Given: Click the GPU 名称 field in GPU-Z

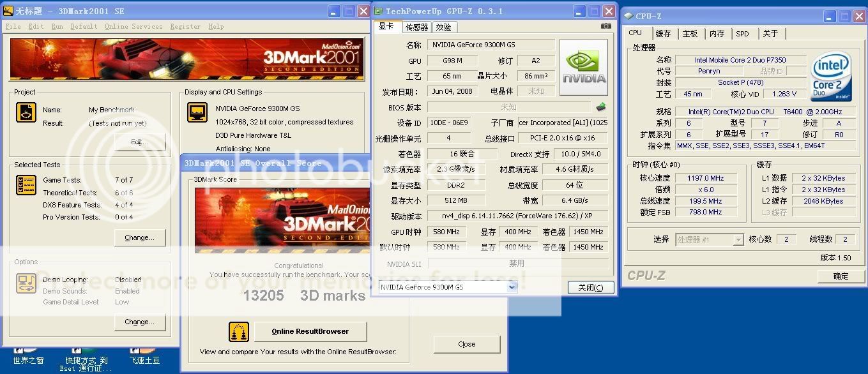Looking at the screenshot, I should point(491,45).
